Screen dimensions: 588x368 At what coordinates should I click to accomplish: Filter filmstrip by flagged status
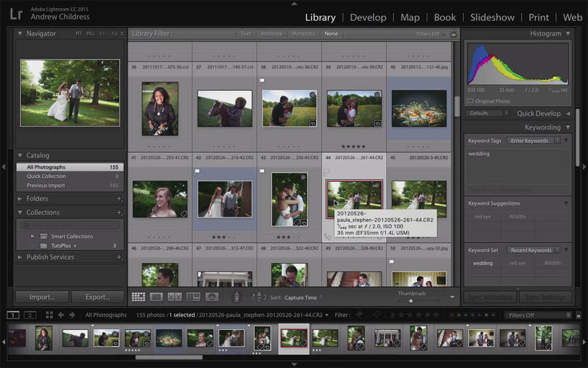click(359, 314)
